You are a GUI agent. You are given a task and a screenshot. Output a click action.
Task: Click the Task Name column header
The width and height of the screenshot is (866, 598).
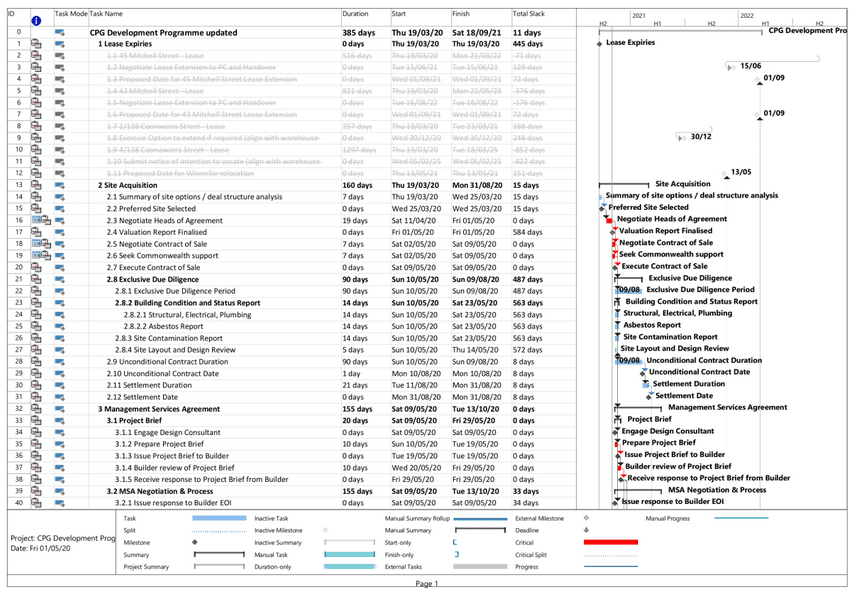click(x=106, y=14)
